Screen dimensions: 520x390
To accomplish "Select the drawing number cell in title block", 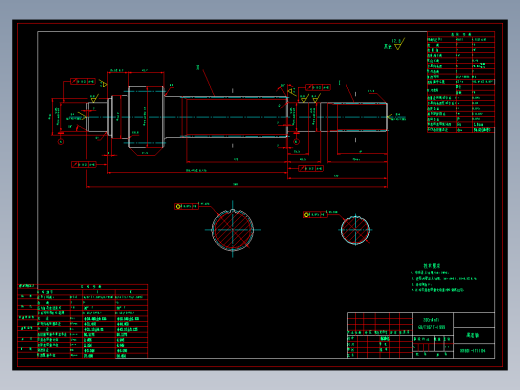I will 474,351.
